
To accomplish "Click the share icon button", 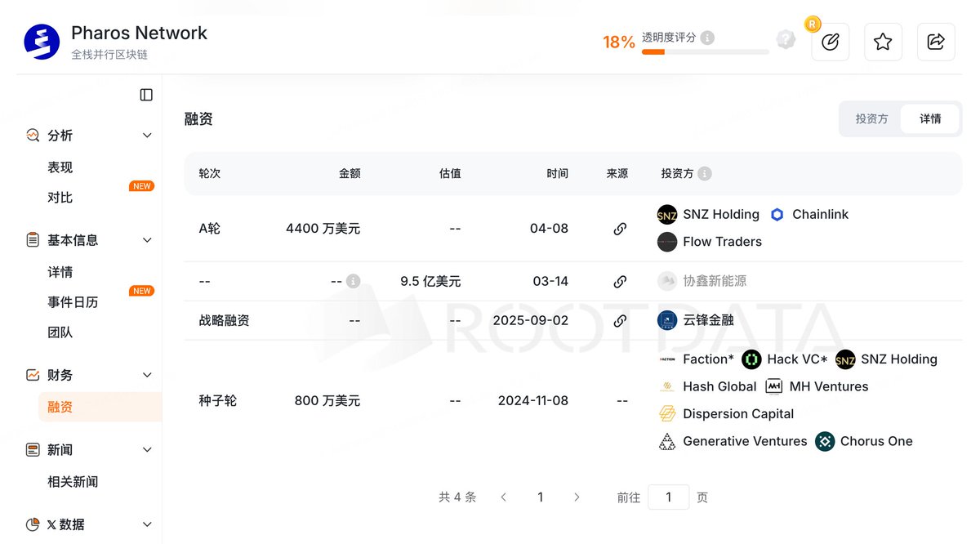I will [937, 42].
